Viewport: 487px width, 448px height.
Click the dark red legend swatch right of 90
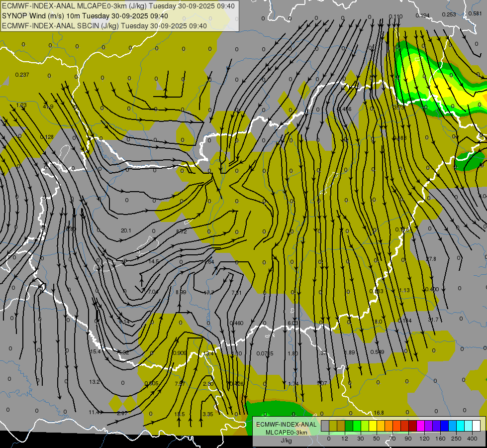pos(412,426)
